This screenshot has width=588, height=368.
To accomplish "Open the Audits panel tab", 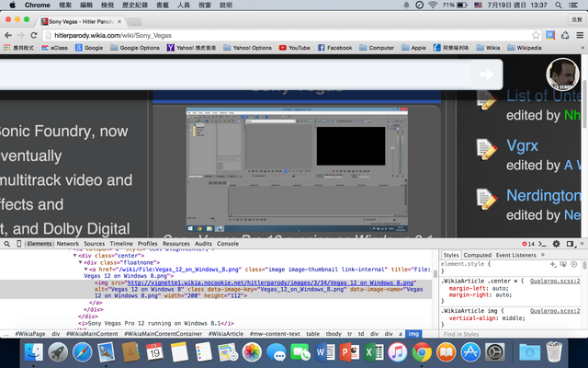I will (x=203, y=244).
